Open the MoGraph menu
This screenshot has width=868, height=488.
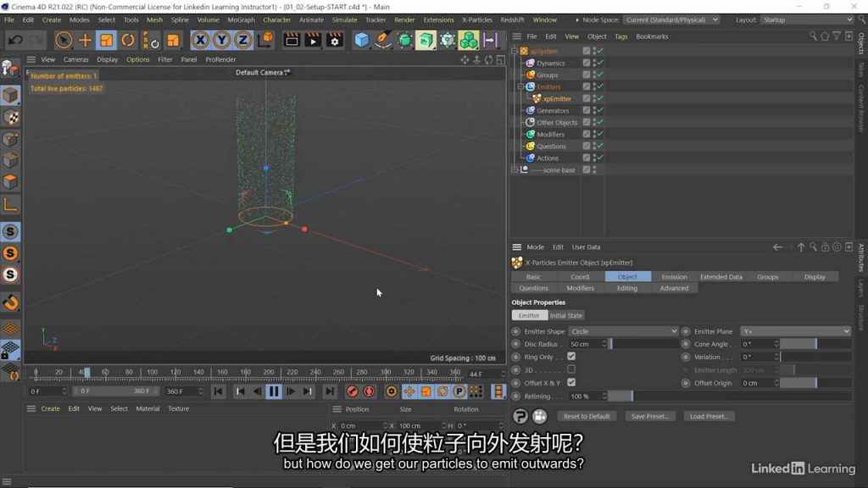click(241, 19)
